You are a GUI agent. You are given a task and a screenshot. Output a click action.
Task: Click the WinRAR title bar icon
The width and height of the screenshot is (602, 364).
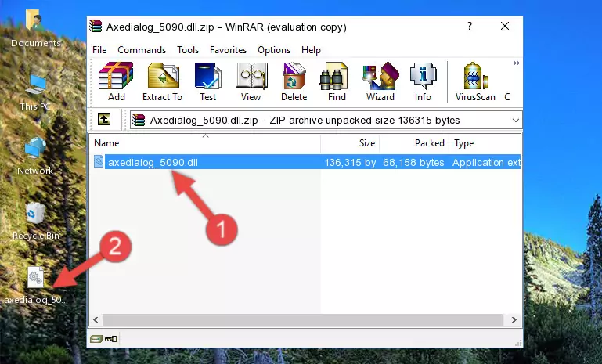click(96, 26)
